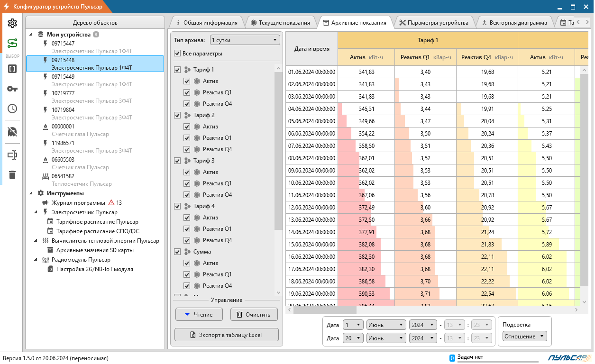The width and height of the screenshot is (595, 364).
Task: Toggle the Все параметры checkbox
Action: click(x=177, y=54)
